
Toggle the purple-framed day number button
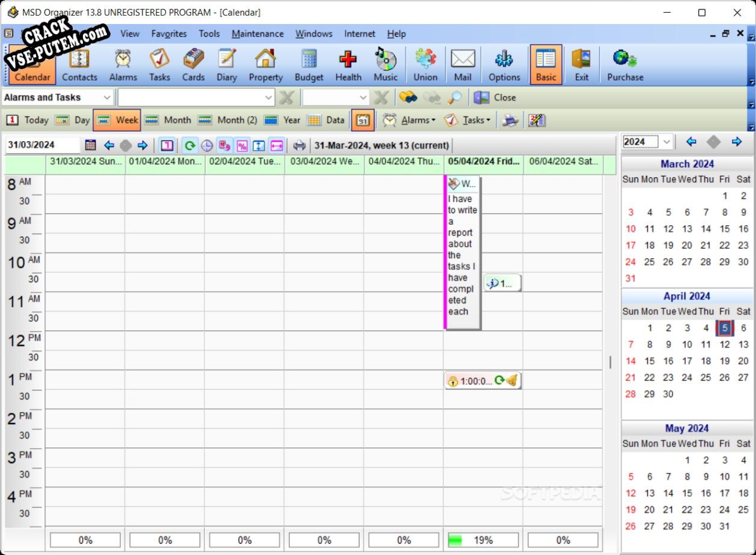[x=167, y=145]
